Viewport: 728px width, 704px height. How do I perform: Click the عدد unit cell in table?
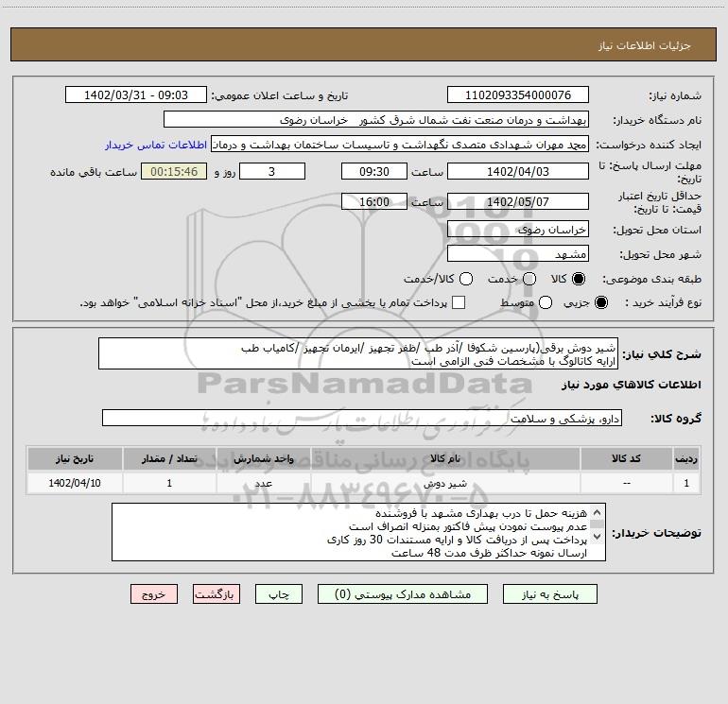pos(263,483)
